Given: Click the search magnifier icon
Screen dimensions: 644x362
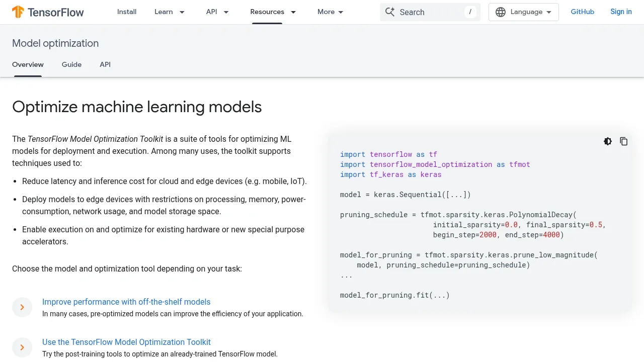Looking at the screenshot, I should [x=390, y=12].
